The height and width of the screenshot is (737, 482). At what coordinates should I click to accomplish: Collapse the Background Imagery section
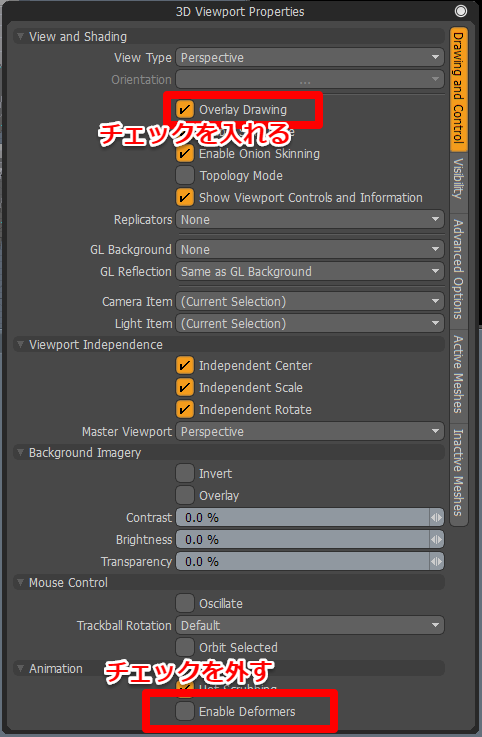pyautogui.click(x=20, y=453)
